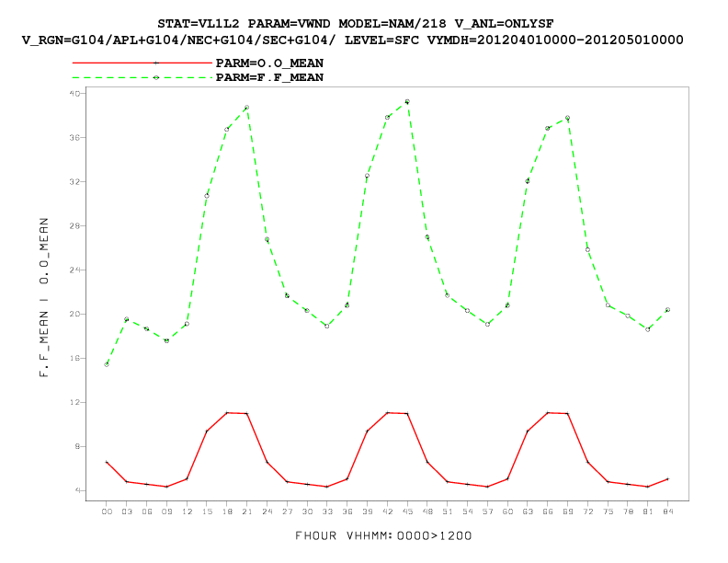728x563 pixels.
Task: Click the y-axis tick label 4
Action: pyautogui.click(x=77, y=490)
